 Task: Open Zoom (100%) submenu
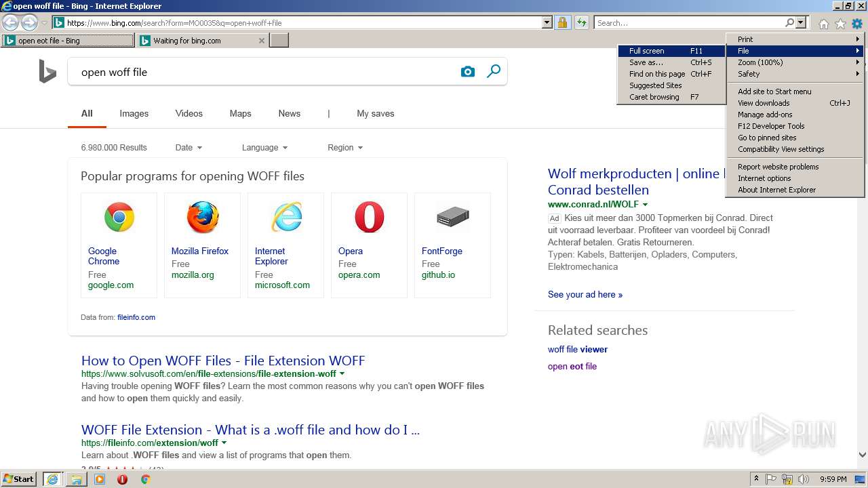click(795, 62)
